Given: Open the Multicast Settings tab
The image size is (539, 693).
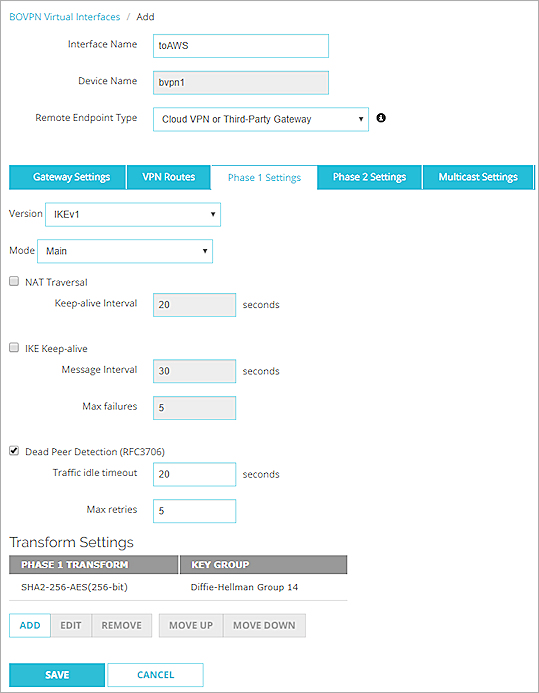Looking at the screenshot, I should click(x=478, y=177).
